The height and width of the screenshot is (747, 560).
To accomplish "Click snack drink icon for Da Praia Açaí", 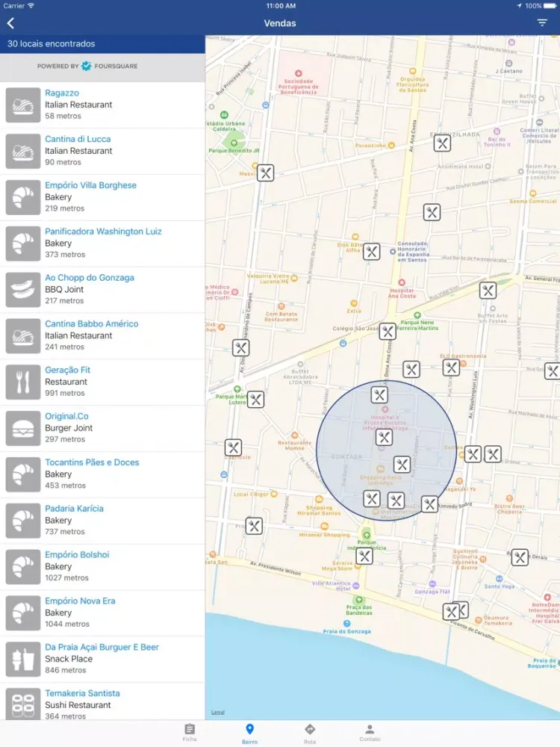I will click(x=23, y=660).
